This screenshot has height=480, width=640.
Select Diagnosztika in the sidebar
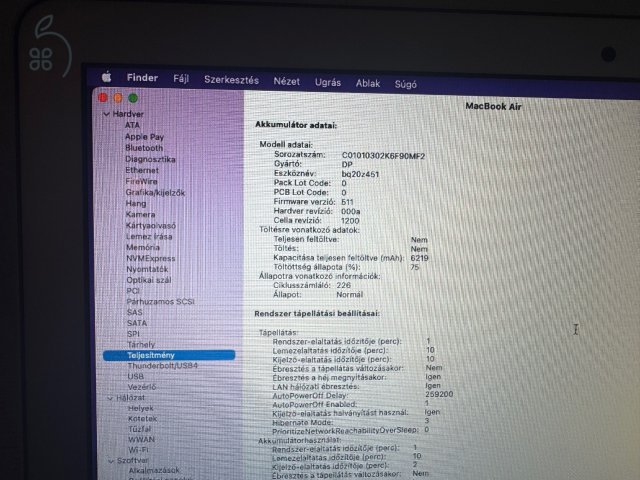[150, 159]
